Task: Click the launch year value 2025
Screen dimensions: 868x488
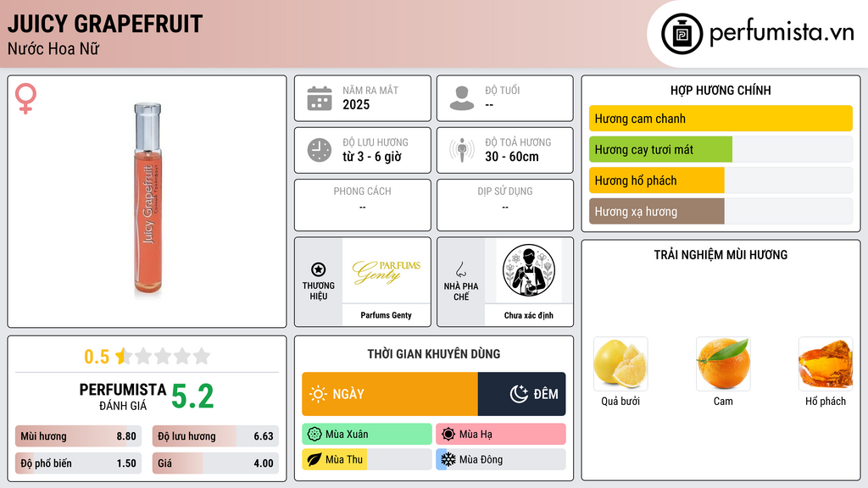Action: [x=356, y=104]
